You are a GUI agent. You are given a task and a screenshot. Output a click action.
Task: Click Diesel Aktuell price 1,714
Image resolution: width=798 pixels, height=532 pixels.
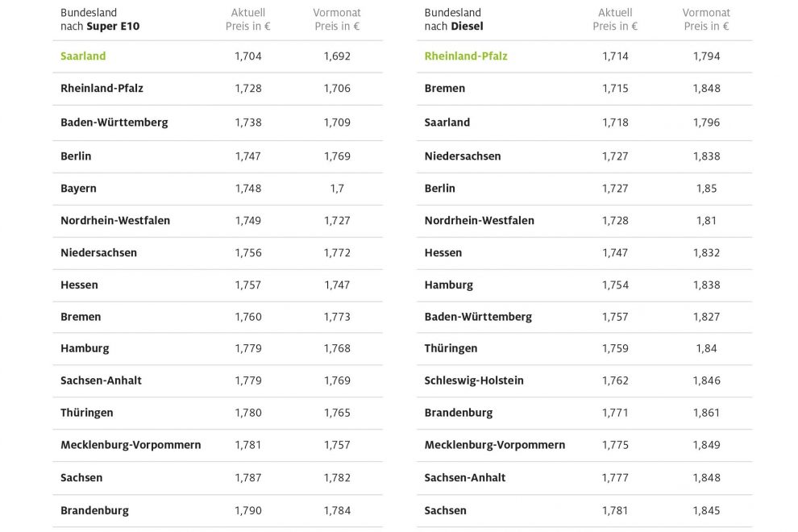tap(615, 56)
